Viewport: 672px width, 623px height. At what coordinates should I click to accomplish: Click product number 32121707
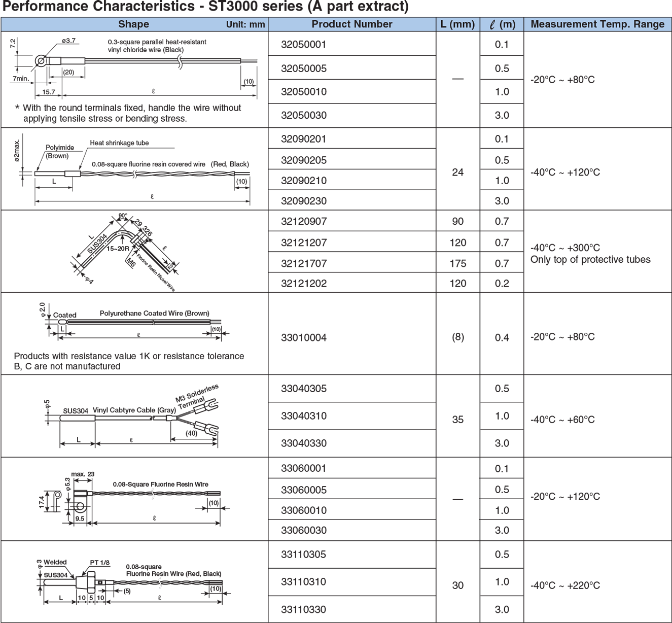pyautogui.click(x=304, y=263)
